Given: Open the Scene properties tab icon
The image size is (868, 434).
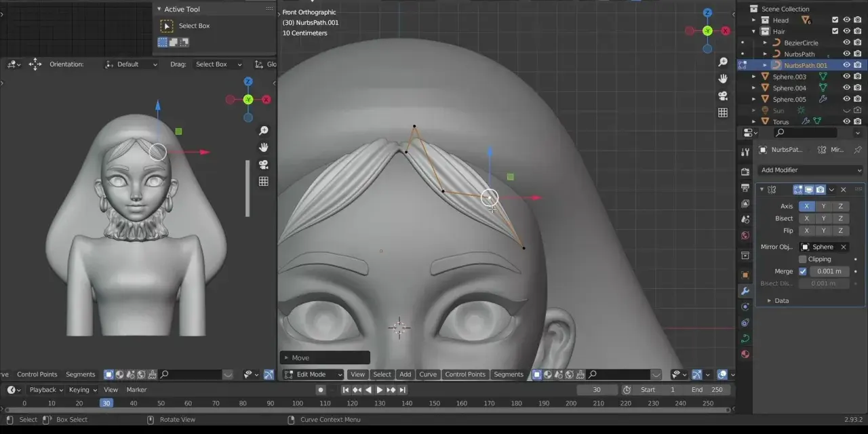Looking at the screenshot, I should [745, 220].
